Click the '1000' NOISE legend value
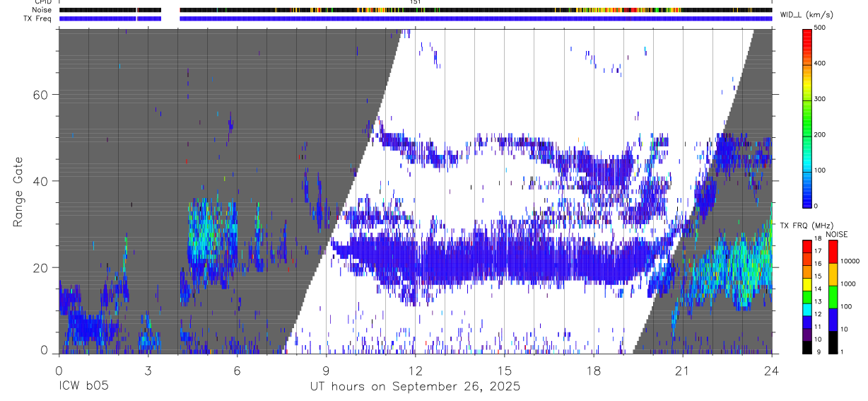Screen dimensions: 868x401 click(848, 284)
